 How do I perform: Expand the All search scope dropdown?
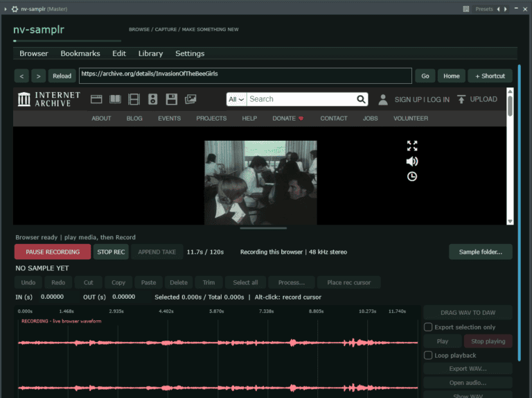point(236,99)
